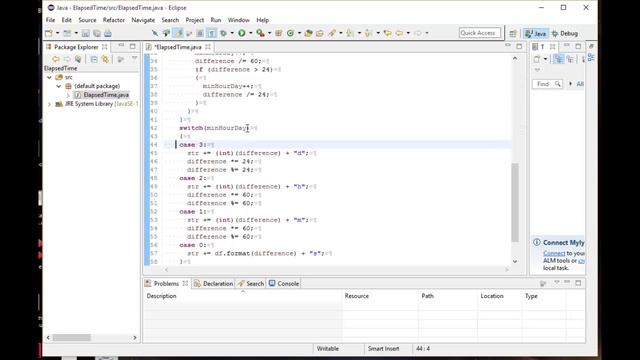Click Collapse All in Package Explorer
Viewport: 640px width, 360px height.
pos(94,60)
